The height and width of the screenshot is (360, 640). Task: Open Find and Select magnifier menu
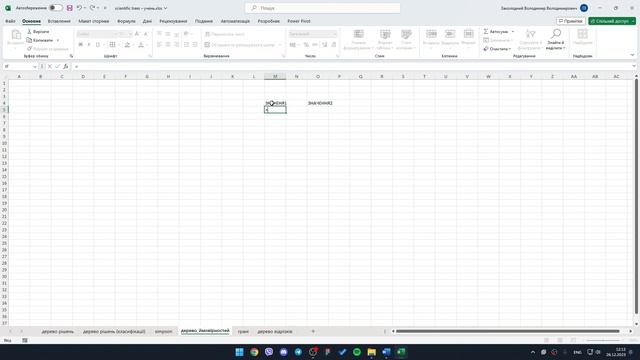(556, 40)
